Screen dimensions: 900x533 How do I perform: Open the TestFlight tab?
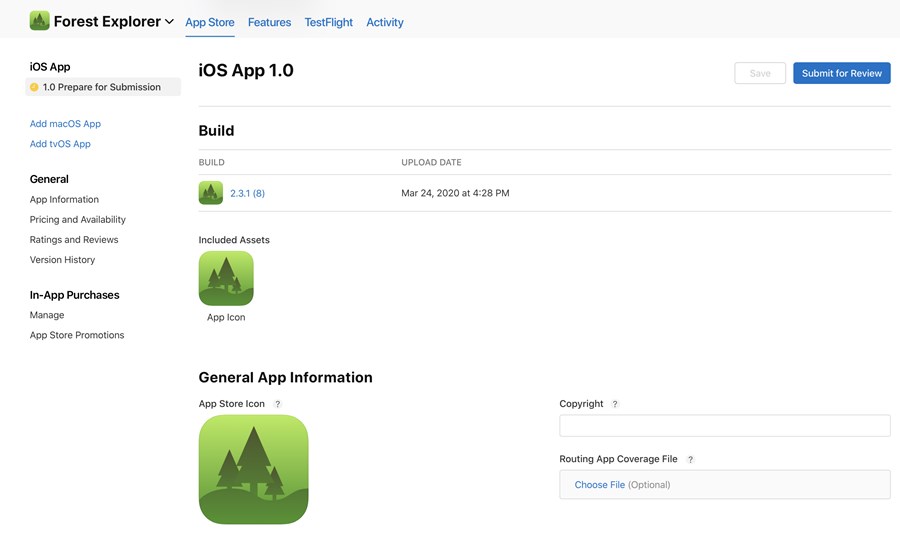pyautogui.click(x=328, y=22)
